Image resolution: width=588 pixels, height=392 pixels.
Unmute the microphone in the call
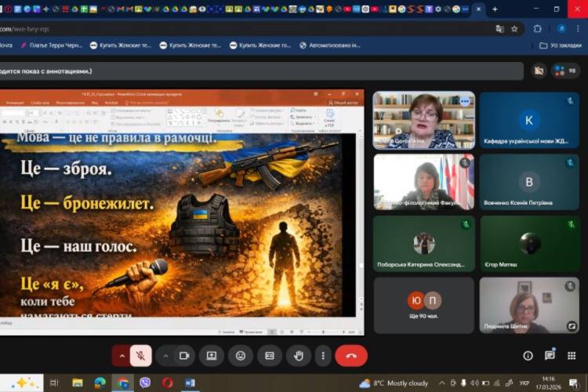coord(141,355)
